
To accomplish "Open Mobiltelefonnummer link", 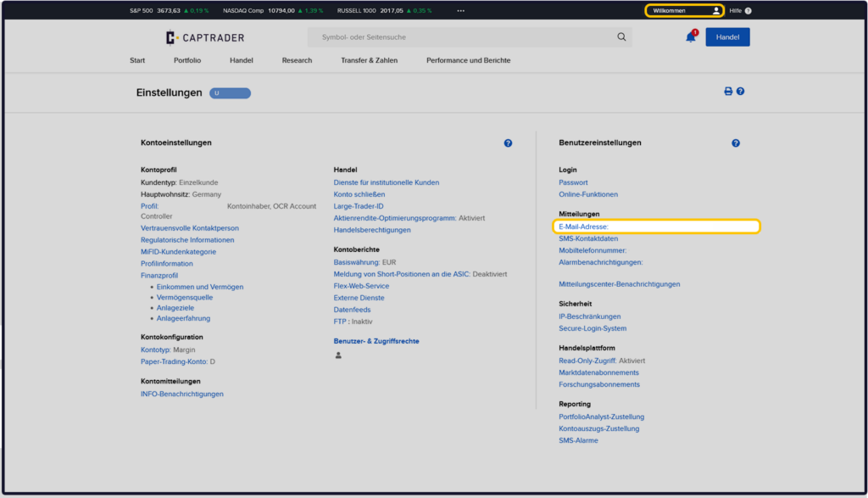I will (x=593, y=250).
